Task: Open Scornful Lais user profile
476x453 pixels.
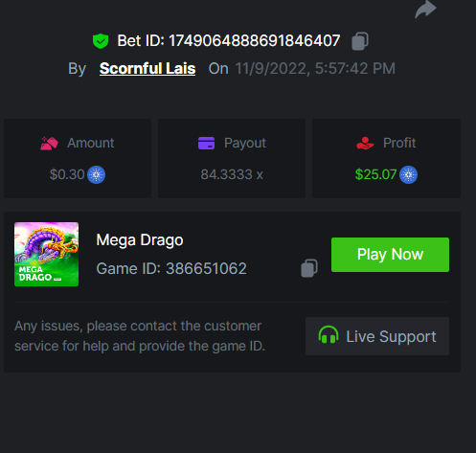Action: coord(147,68)
